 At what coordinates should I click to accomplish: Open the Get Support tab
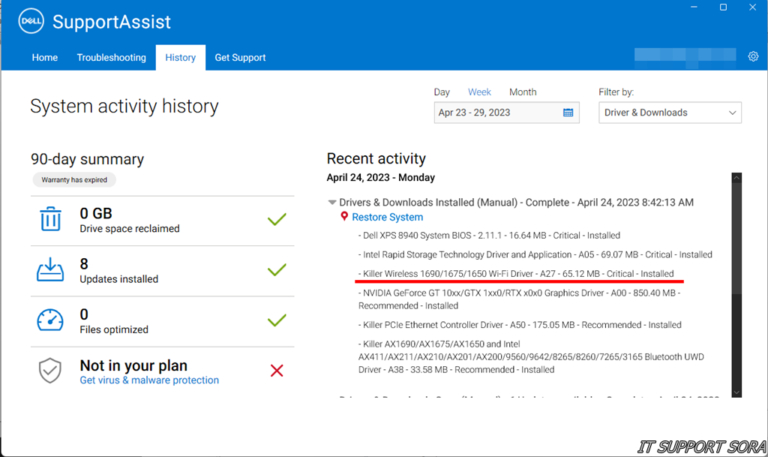tap(240, 58)
